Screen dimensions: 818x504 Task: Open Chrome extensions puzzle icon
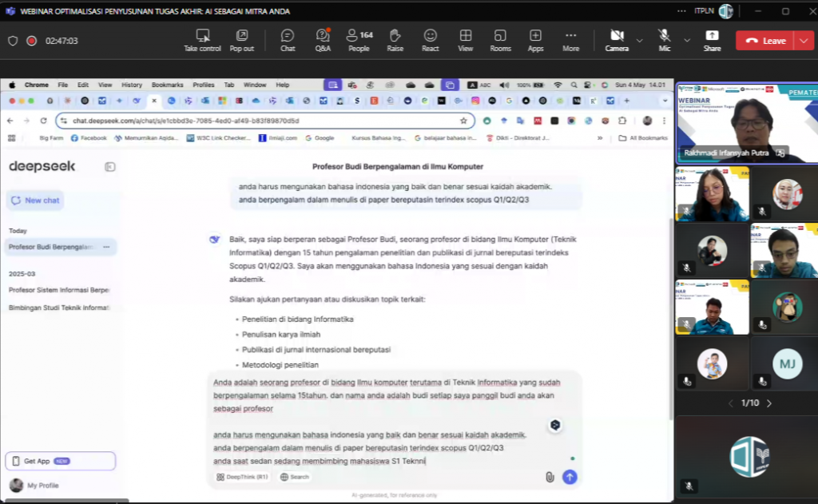[x=622, y=121]
